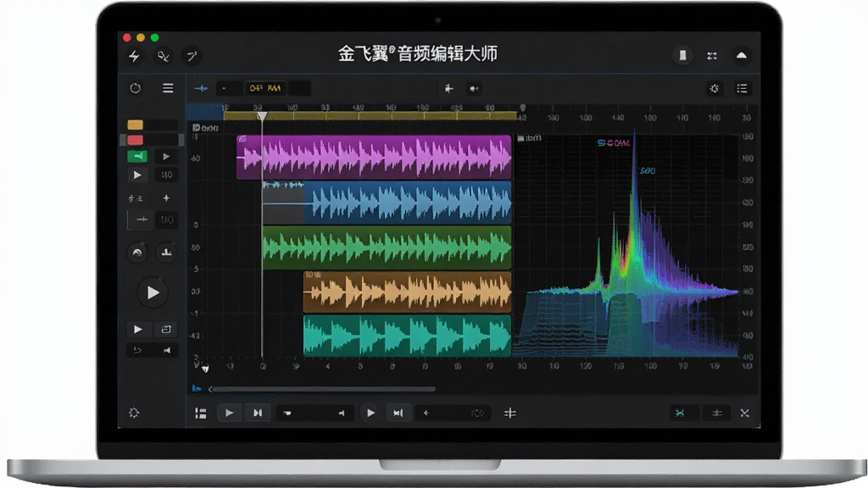868x488 pixels.
Task: Click the shuffle cross icon at bottom right
Action: (x=744, y=413)
